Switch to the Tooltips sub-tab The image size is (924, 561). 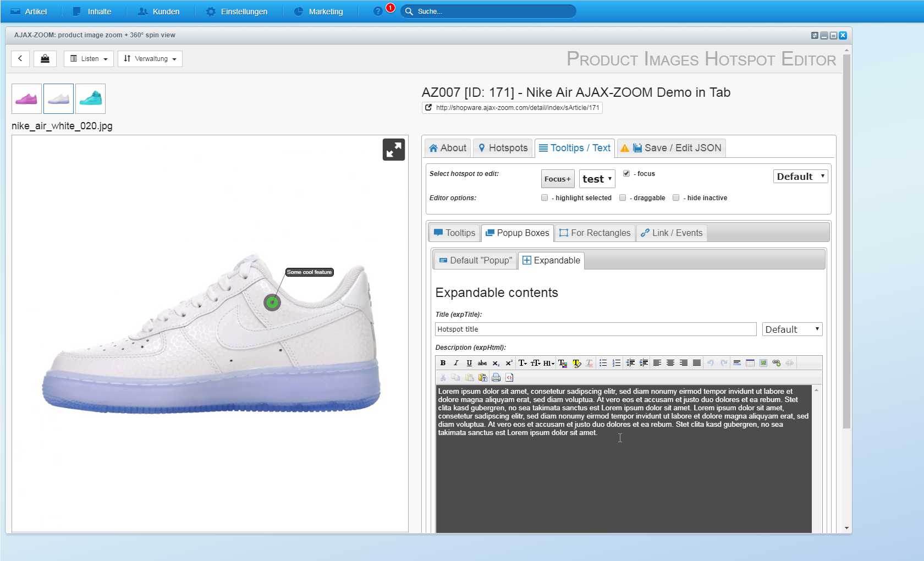coord(454,233)
